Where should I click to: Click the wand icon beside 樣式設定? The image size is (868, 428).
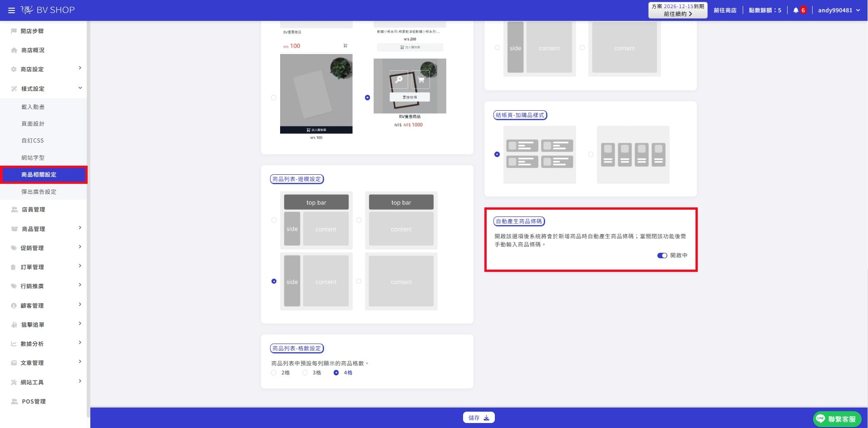[14, 89]
